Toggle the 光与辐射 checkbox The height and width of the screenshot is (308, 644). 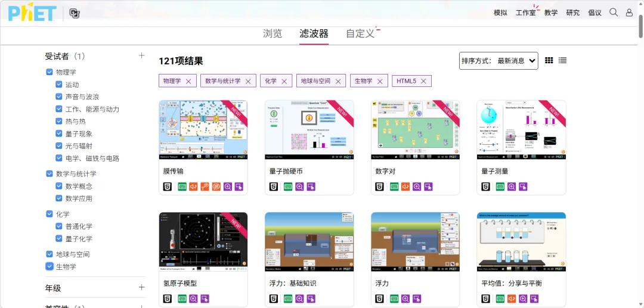(x=58, y=146)
